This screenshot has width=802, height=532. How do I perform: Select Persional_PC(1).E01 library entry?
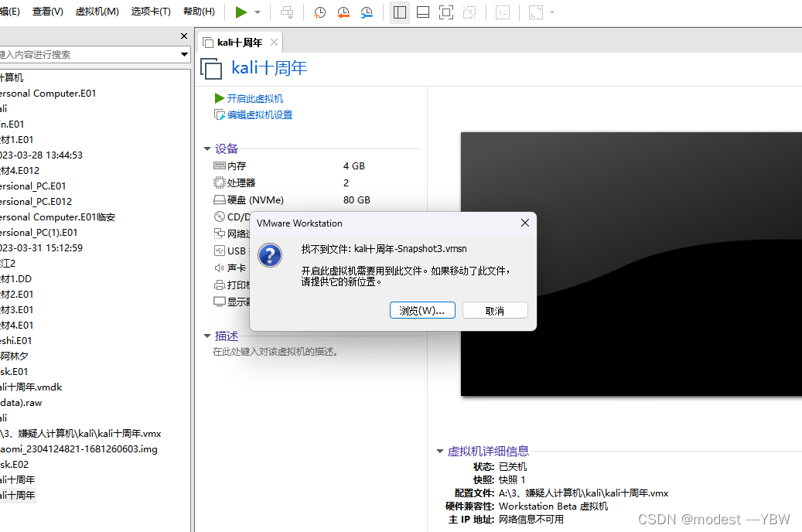point(39,232)
